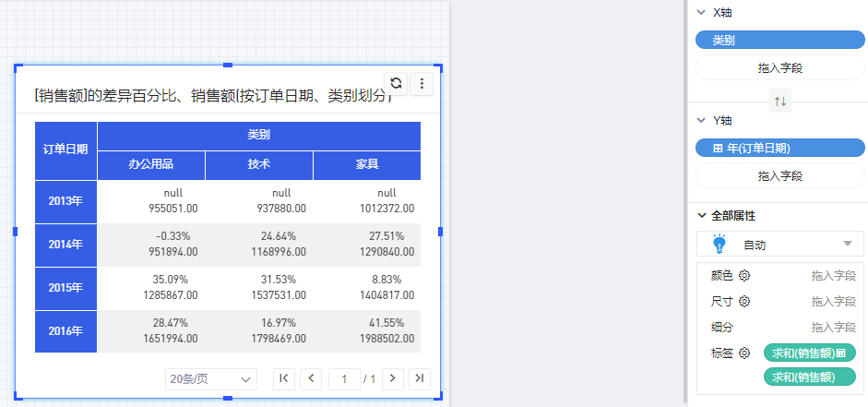Screen dimensions: 868x407
Task: Go to the first page of the table
Action: coord(284,378)
